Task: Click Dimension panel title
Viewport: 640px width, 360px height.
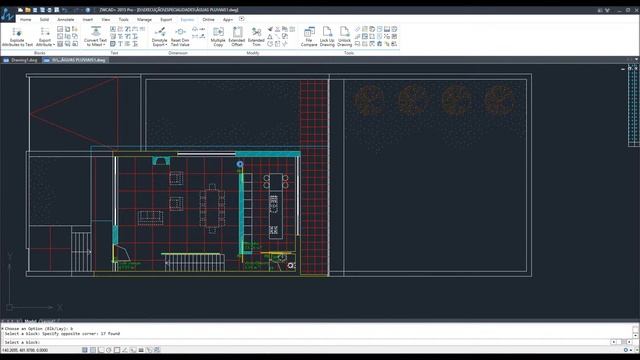Action: pos(178,53)
